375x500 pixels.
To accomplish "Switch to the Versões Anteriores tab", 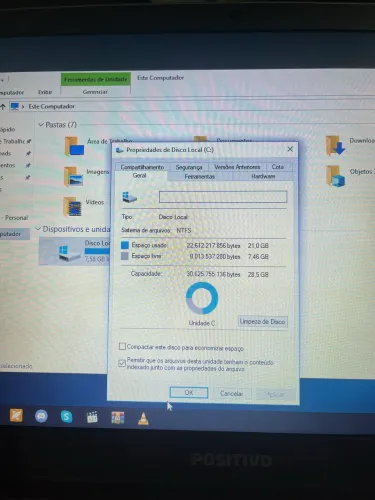I will click(237, 167).
